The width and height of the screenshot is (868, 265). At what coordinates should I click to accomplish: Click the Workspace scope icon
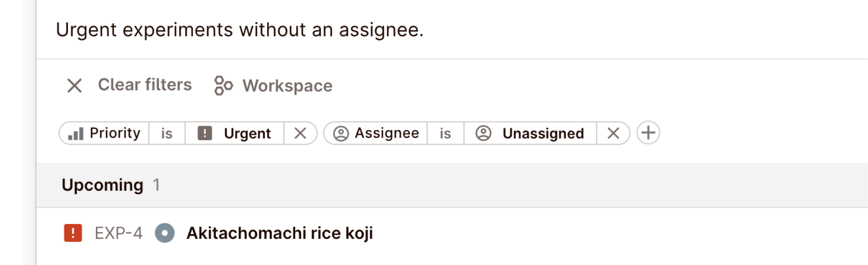point(223,86)
